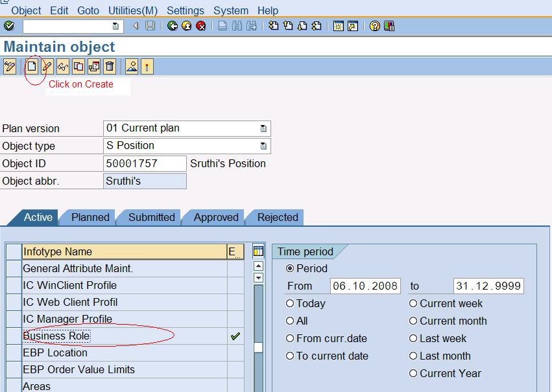Click the Delimit calendar icon
The height and width of the screenshot is (392, 552).
(x=95, y=66)
